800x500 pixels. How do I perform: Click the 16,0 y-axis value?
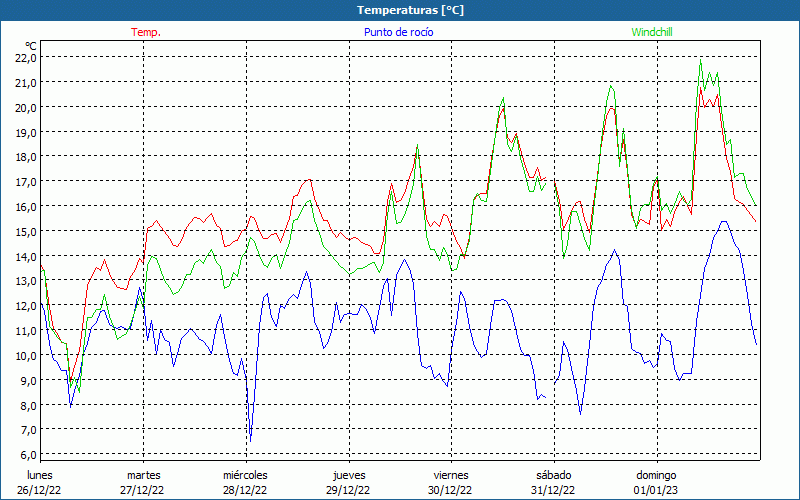tap(27, 207)
